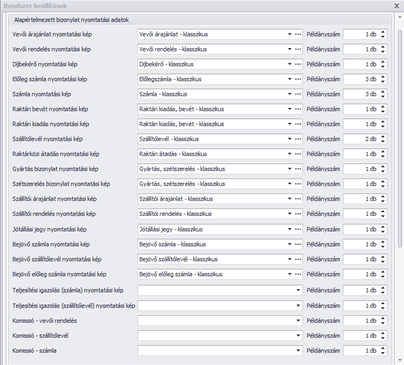Expand Raktári bevét nyomtatási kép dropdown
The image size is (404, 365).
[289, 109]
